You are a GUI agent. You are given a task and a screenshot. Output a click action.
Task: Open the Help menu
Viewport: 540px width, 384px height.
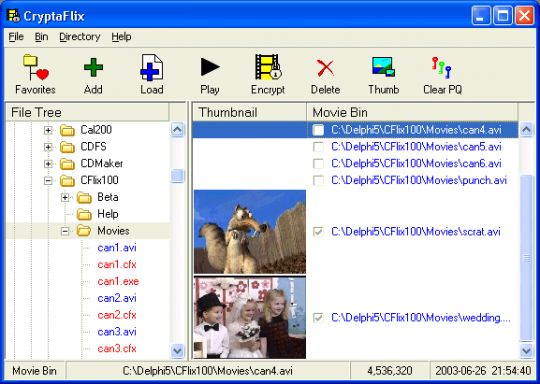pyautogui.click(x=121, y=37)
